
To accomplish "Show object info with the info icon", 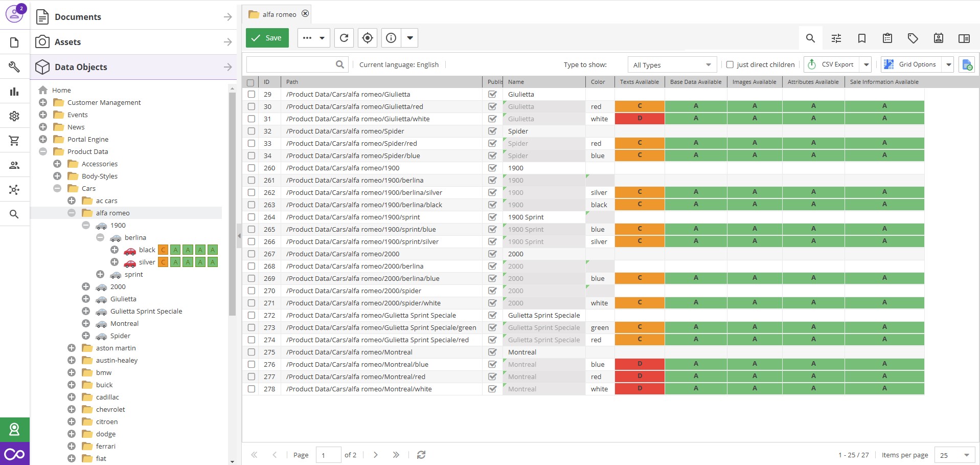I will (x=391, y=38).
